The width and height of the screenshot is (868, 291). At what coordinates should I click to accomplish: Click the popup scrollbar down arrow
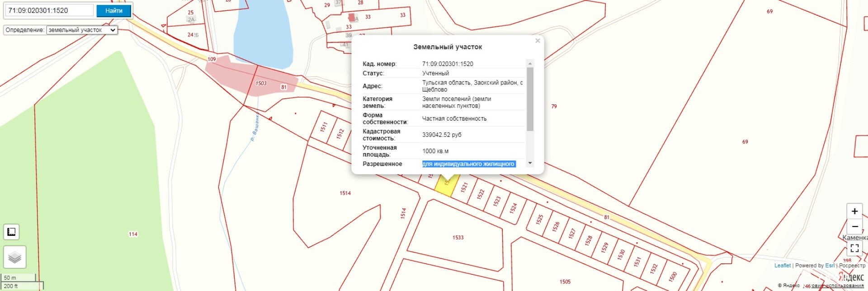[530, 163]
